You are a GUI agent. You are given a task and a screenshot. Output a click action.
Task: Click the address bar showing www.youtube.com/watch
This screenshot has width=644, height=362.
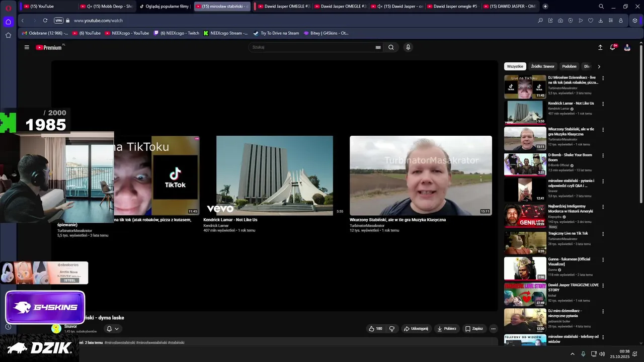click(x=98, y=21)
